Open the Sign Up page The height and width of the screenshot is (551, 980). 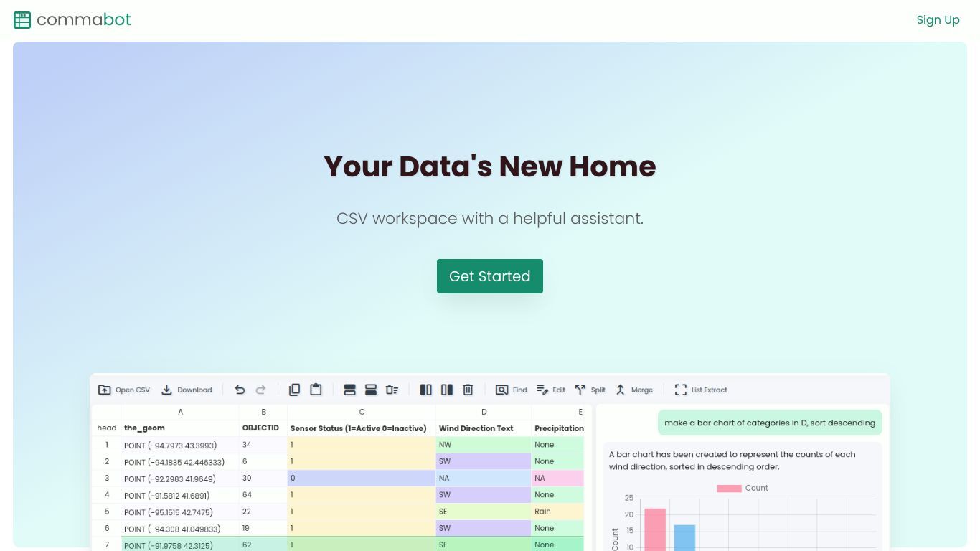pos(938,20)
